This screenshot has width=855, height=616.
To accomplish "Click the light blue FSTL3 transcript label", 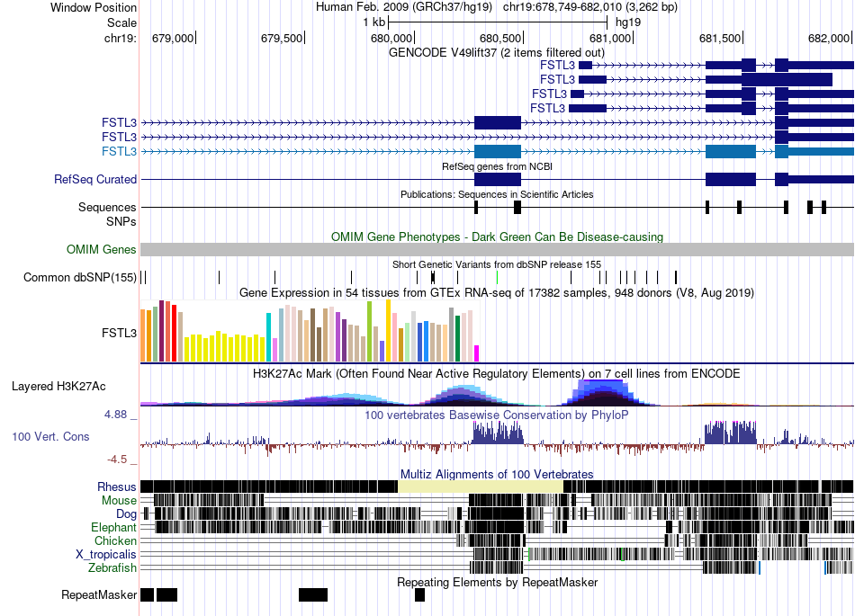I will coord(119,151).
